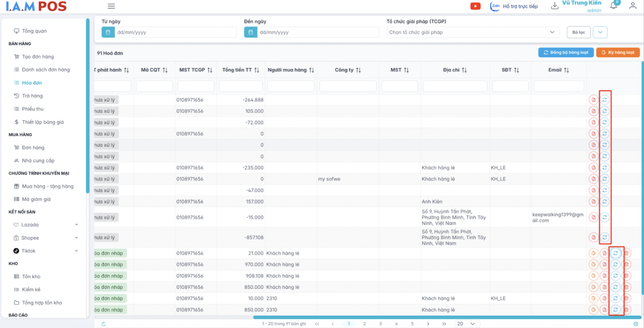Go to 'Tồn kho' in sidebar

[31, 277]
